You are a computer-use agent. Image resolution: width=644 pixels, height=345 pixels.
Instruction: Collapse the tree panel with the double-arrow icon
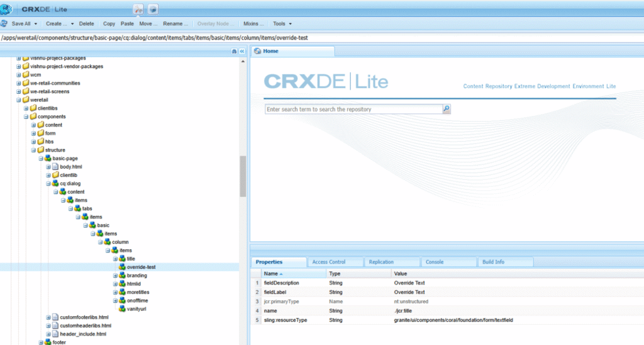(x=242, y=52)
